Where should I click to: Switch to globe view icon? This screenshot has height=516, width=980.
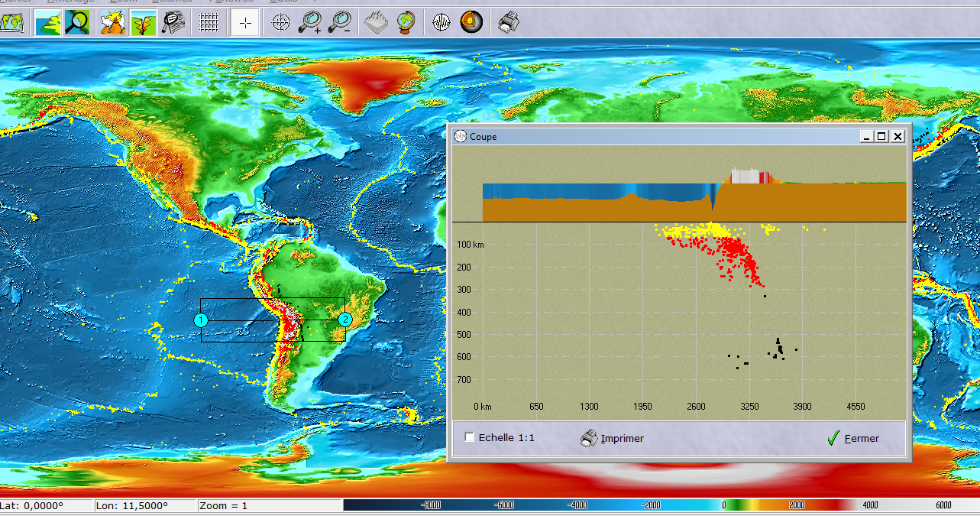click(x=406, y=23)
